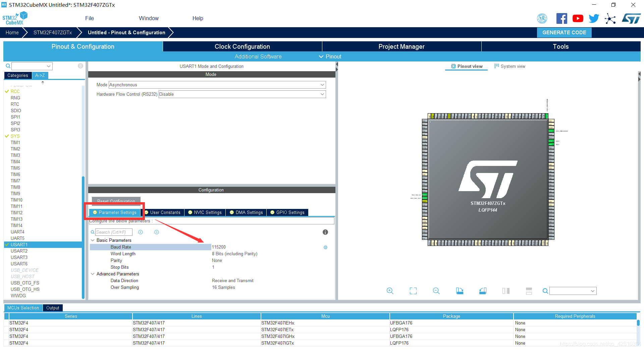The image size is (644, 350).
Task: Zoom in on the chip pinout
Action: click(x=390, y=291)
